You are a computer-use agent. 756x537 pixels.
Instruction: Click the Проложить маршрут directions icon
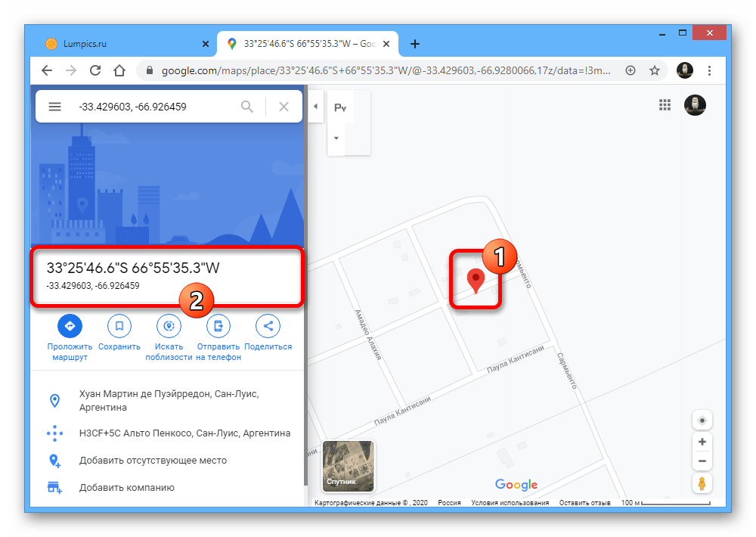click(x=70, y=326)
